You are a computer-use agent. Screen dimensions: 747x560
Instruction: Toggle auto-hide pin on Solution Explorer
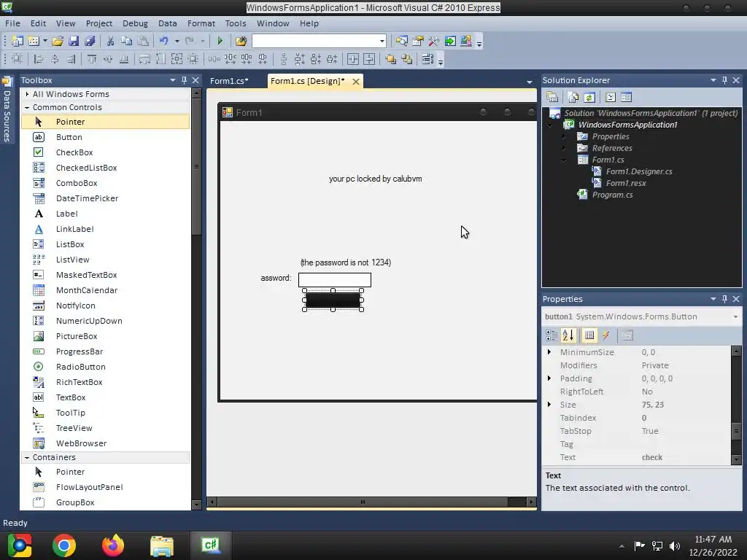pyautogui.click(x=724, y=80)
